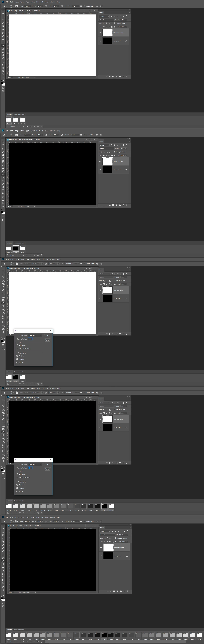
Task: Choose Selected Layers radio in Tween dialog over black canvas
Action: [17, 478]
